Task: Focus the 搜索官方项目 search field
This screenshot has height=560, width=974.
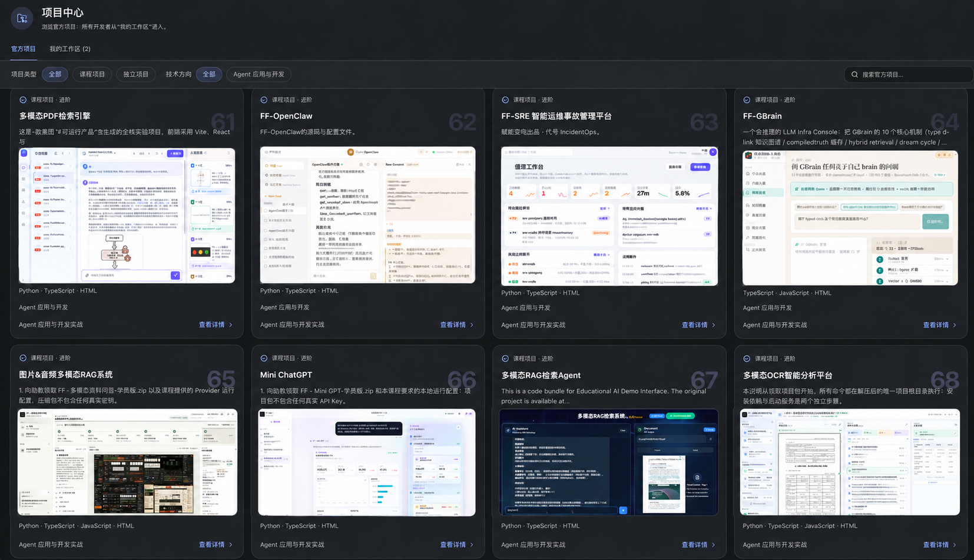Action: pyautogui.click(x=909, y=75)
